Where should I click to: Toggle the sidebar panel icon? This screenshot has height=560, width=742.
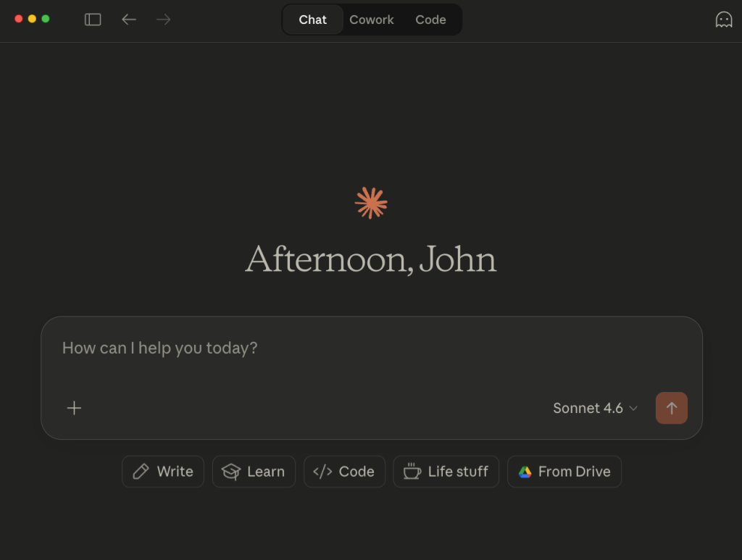coord(93,20)
